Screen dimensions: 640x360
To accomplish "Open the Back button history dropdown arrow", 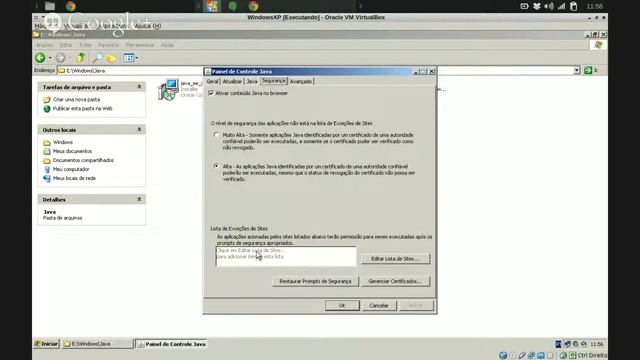I will (50, 58).
